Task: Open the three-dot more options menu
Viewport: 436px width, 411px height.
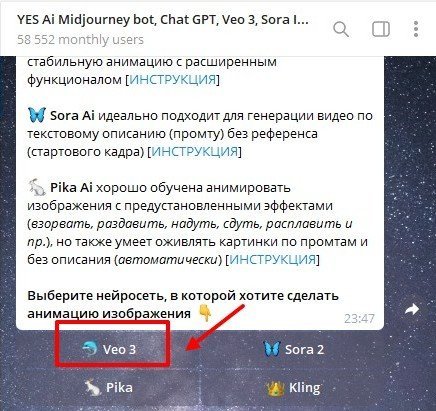Action: tap(416, 29)
